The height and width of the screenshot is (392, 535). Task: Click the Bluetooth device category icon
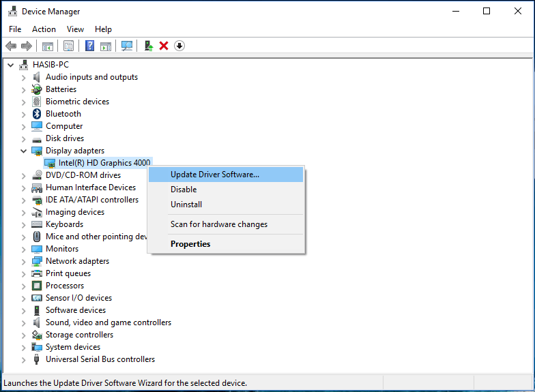(x=37, y=114)
